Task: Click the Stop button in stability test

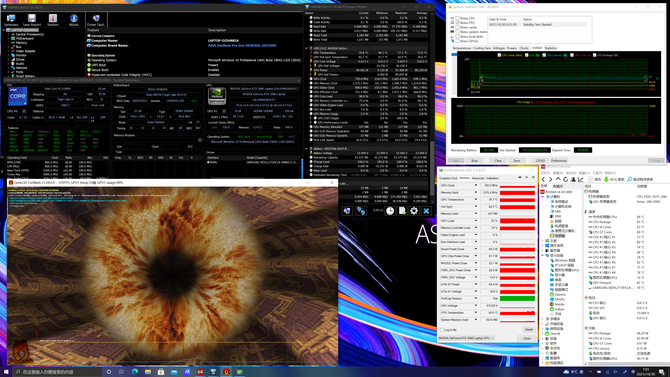Action: pos(474,161)
